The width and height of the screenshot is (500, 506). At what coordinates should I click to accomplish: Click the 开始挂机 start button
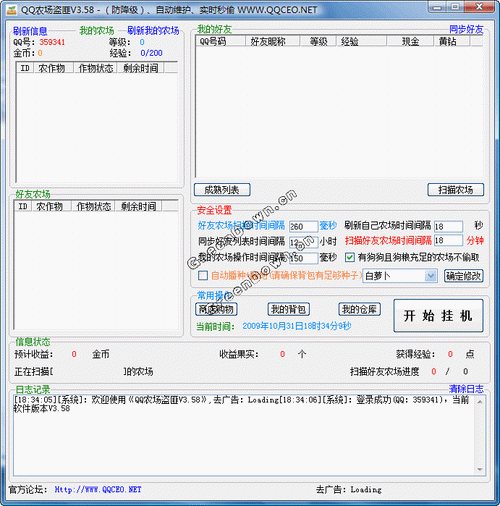438,316
